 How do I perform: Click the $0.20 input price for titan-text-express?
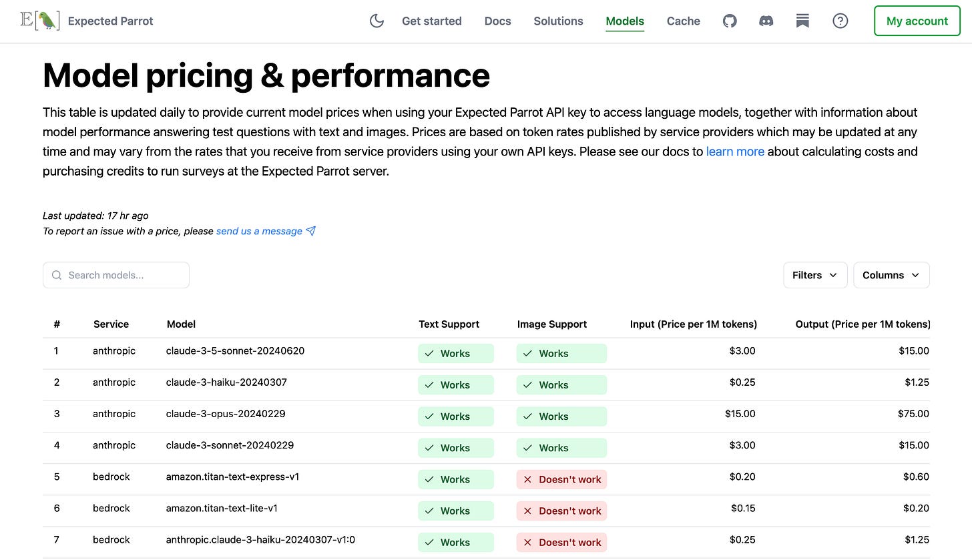tap(742, 476)
